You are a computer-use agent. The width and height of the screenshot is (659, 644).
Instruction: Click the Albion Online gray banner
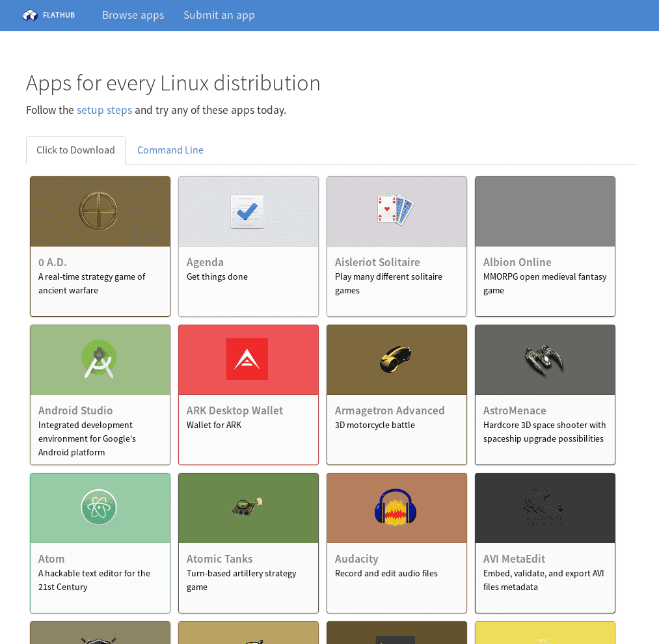(x=545, y=211)
